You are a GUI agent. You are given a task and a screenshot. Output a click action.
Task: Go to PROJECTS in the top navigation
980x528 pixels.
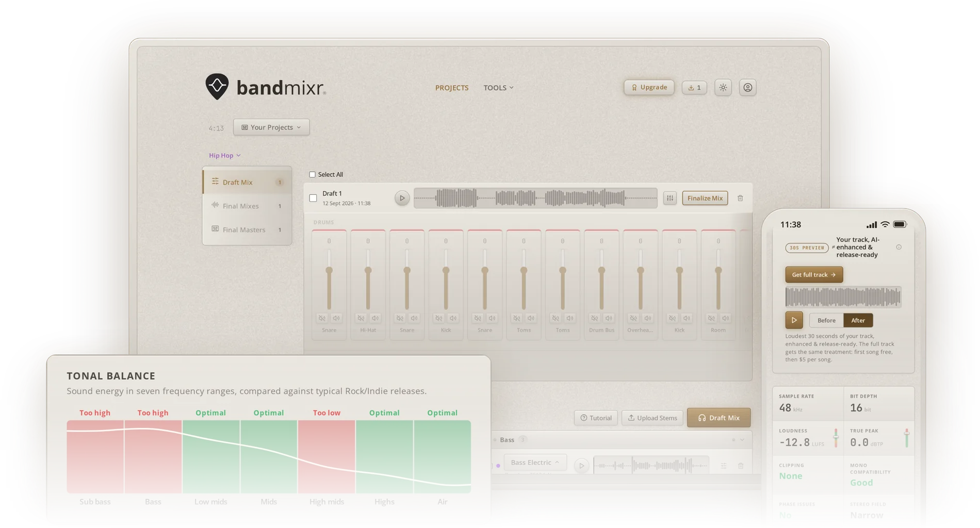tap(452, 88)
